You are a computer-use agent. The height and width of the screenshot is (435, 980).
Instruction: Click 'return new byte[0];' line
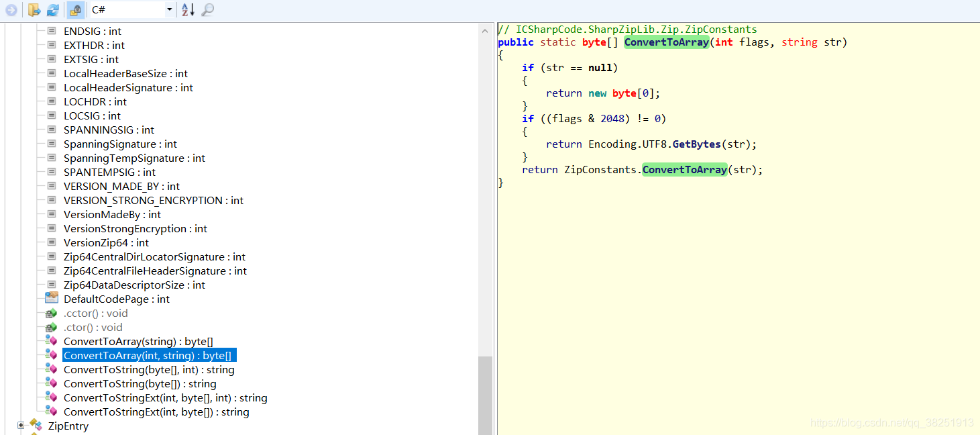click(x=604, y=93)
